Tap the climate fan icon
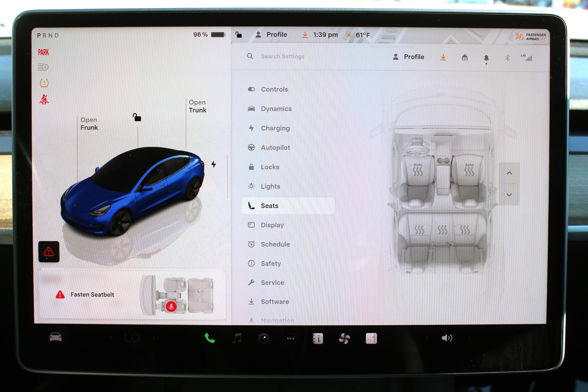588x392 pixels. tap(344, 338)
